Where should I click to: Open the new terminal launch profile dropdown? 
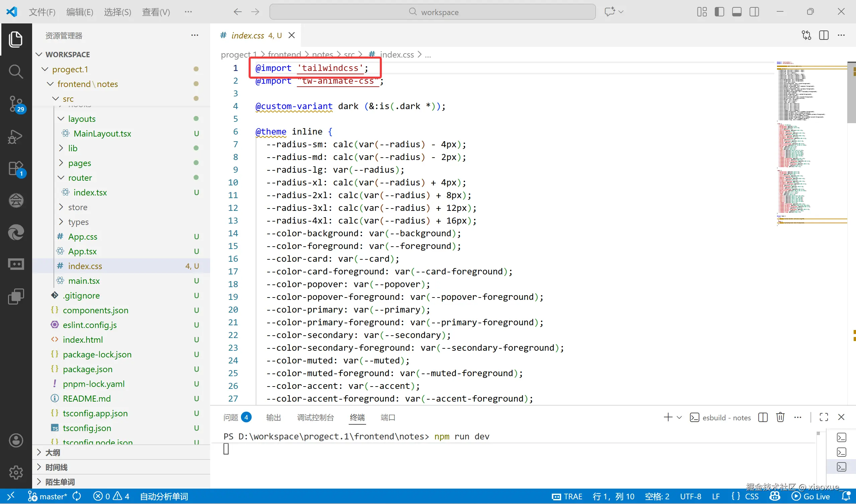679,417
